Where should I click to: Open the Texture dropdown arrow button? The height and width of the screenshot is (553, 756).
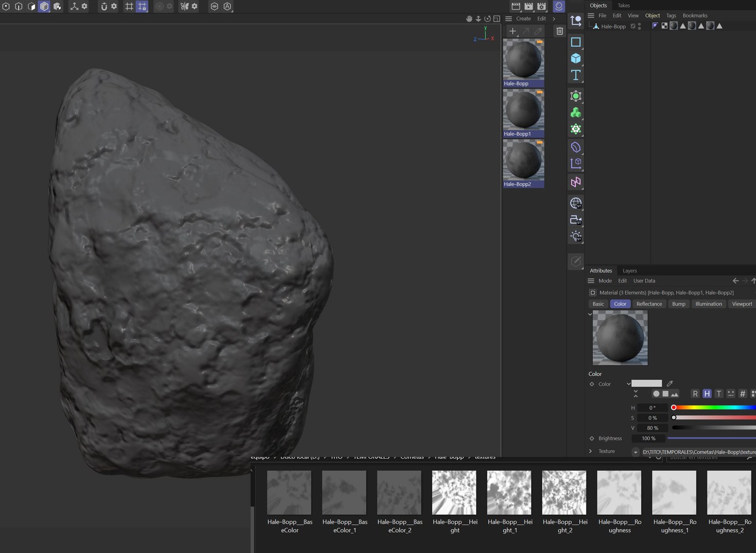(636, 452)
